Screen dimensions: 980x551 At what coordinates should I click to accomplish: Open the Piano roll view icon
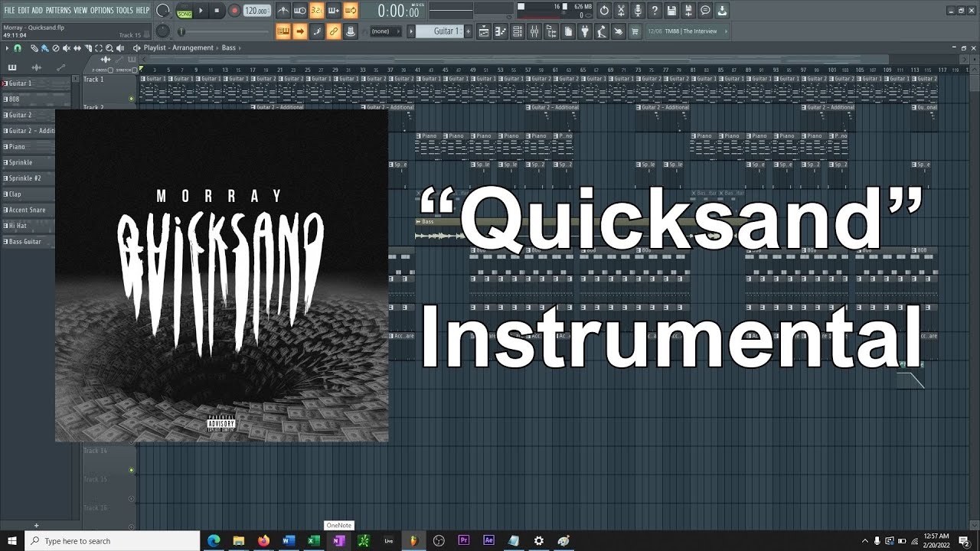pos(500,31)
